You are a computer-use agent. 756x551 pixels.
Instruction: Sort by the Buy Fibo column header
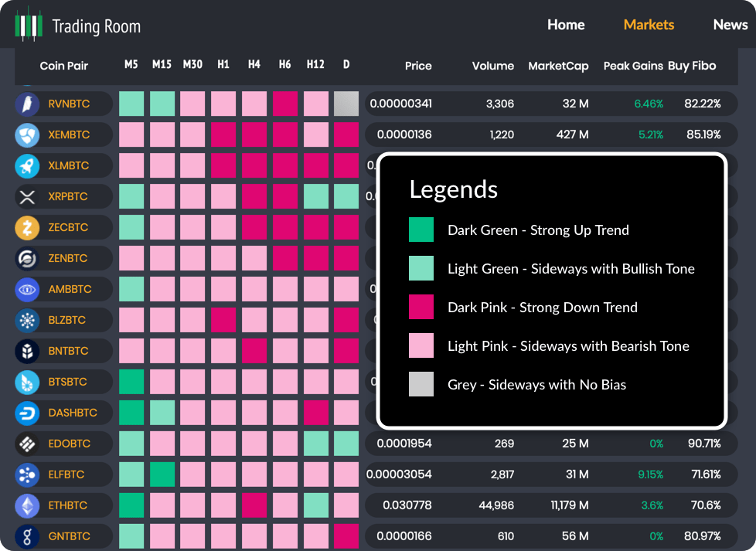pos(692,66)
